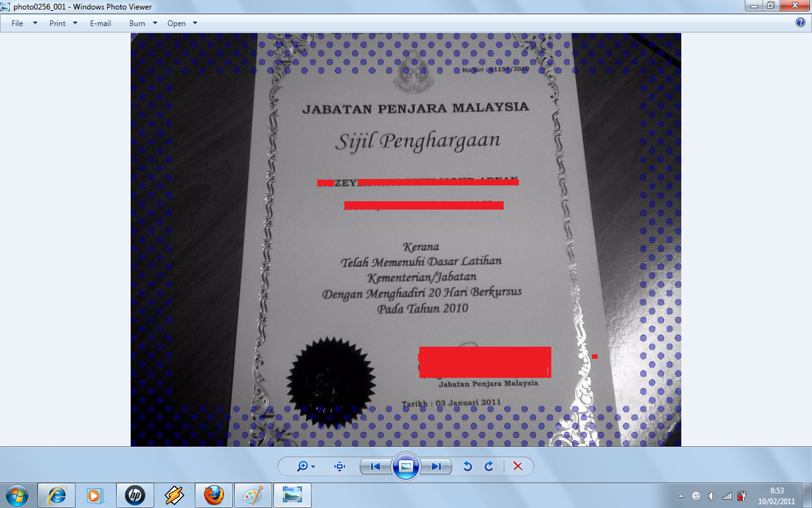Click the blue Help question mark icon

(x=801, y=22)
